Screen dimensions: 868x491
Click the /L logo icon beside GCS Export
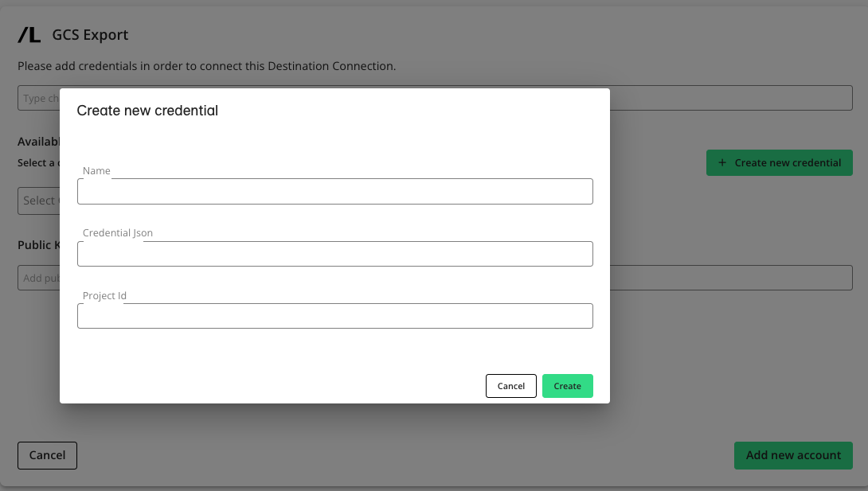tap(29, 34)
